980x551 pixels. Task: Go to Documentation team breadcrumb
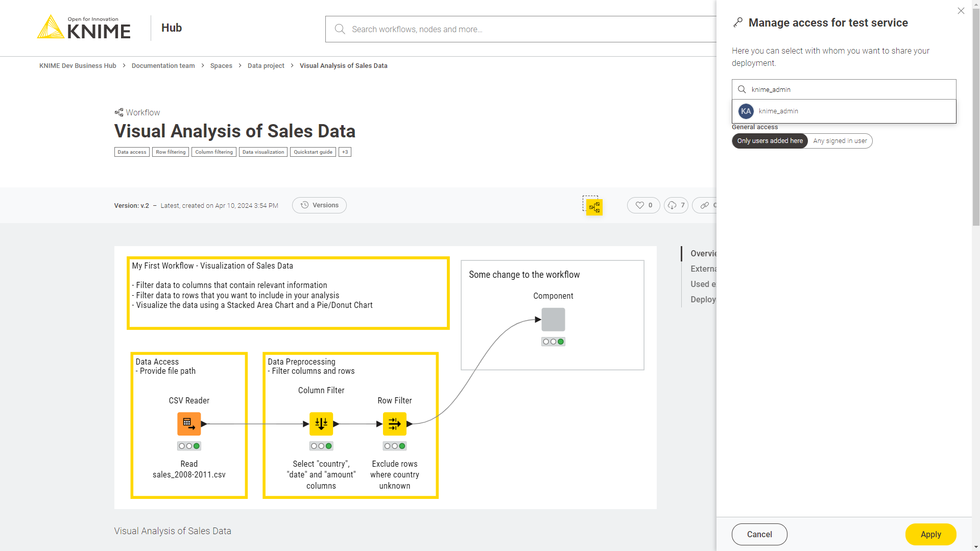coord(163,66)
